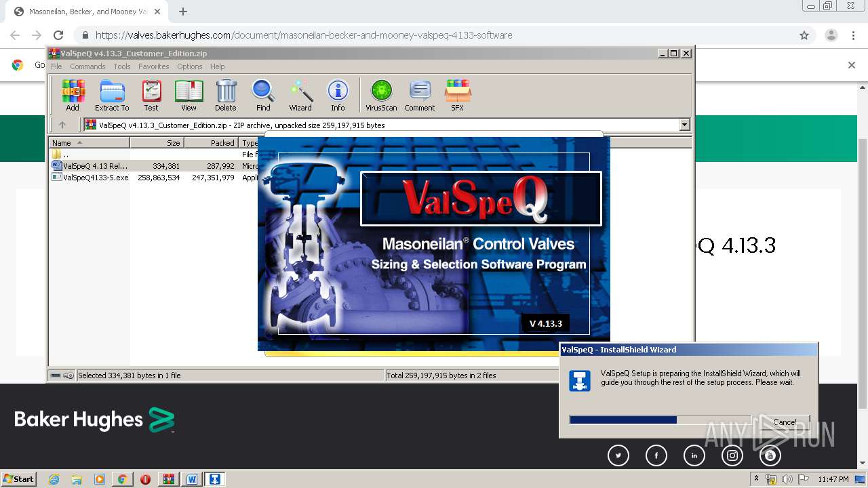Open the WinRAR File menu
Viewport: 868px width, 488px height.
click(x=57, y=66)
